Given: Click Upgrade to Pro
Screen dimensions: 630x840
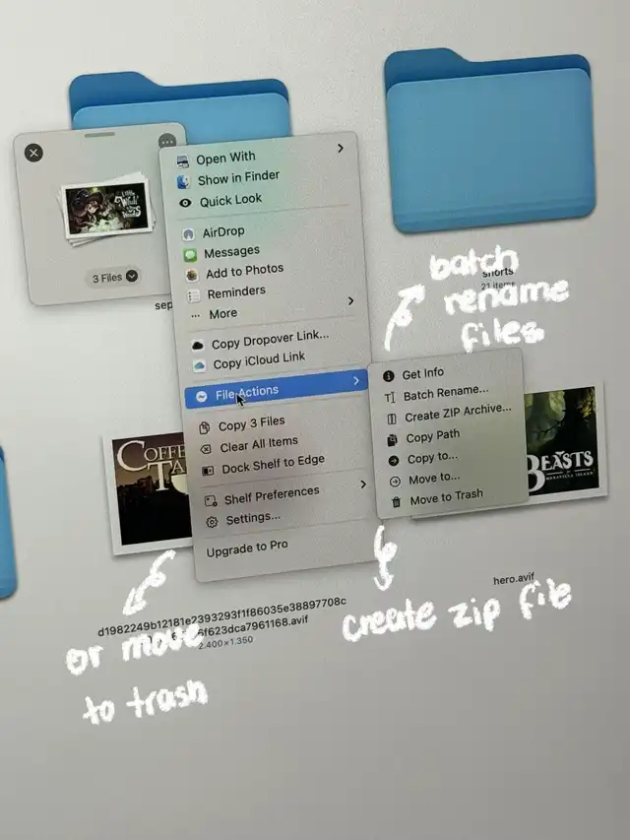Looking at the screenshot, I should (246, 548).
